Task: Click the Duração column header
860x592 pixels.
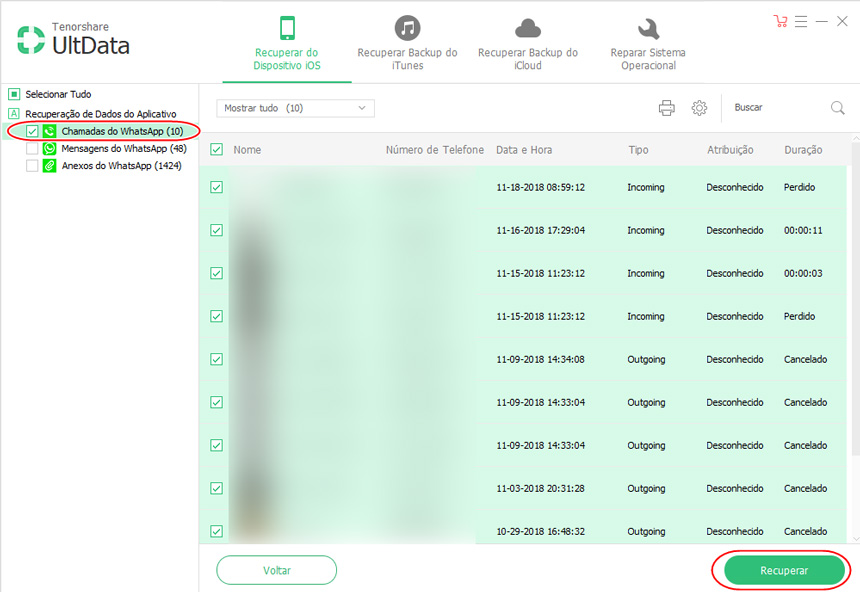Action: tap(803, 150)
